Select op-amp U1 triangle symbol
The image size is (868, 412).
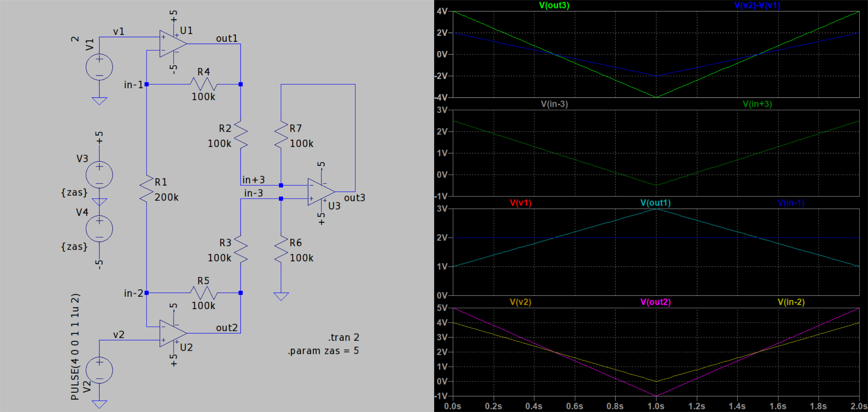[173, 44]
